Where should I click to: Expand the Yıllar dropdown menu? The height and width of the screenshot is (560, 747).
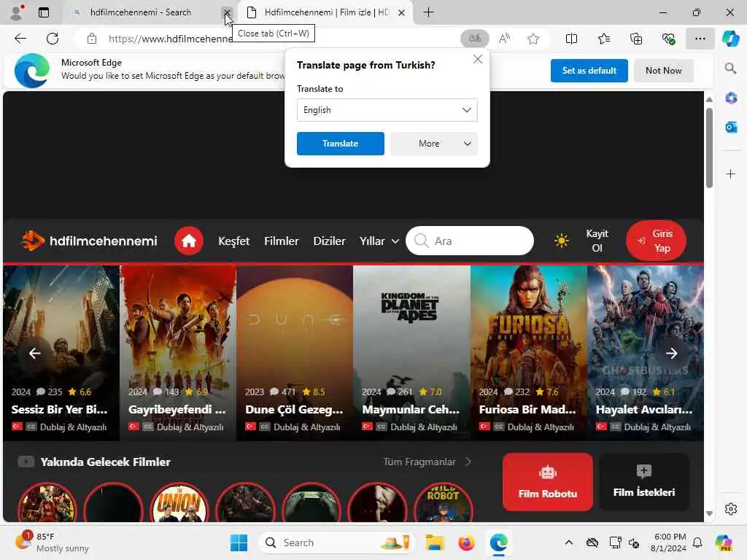(379, 241)
